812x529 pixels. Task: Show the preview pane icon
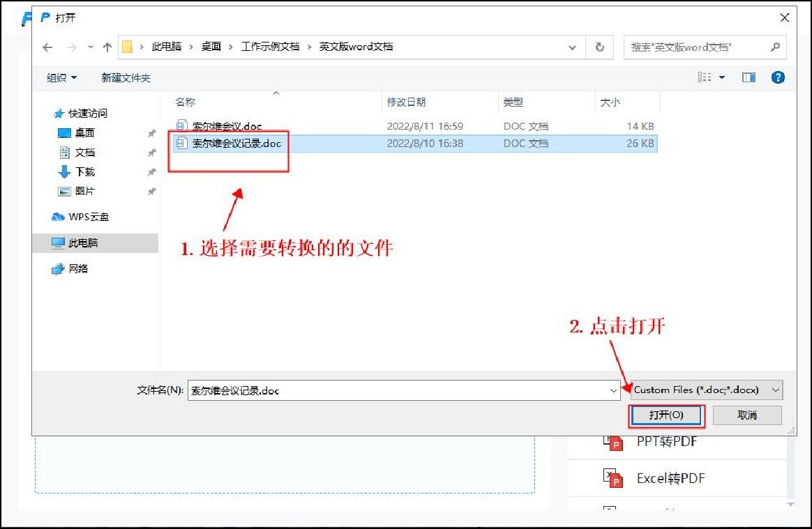[749, 77]
